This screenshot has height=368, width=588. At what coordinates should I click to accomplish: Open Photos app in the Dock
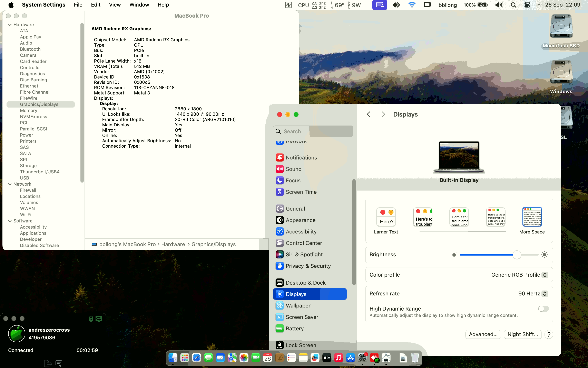(244, 358)
